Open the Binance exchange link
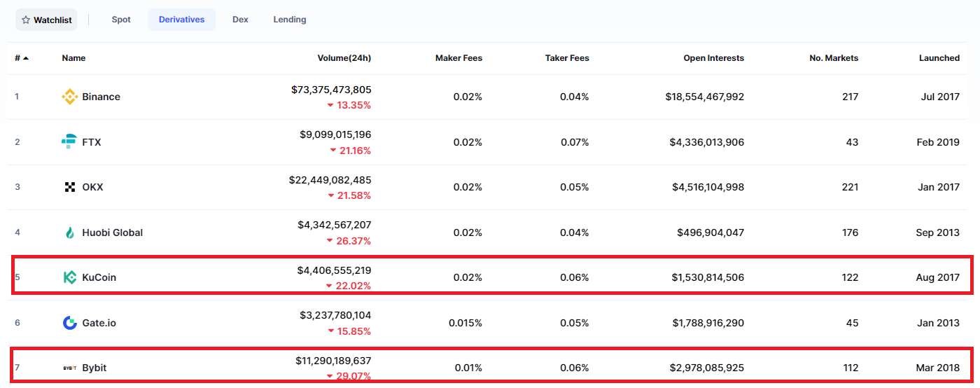 point(101,97)
